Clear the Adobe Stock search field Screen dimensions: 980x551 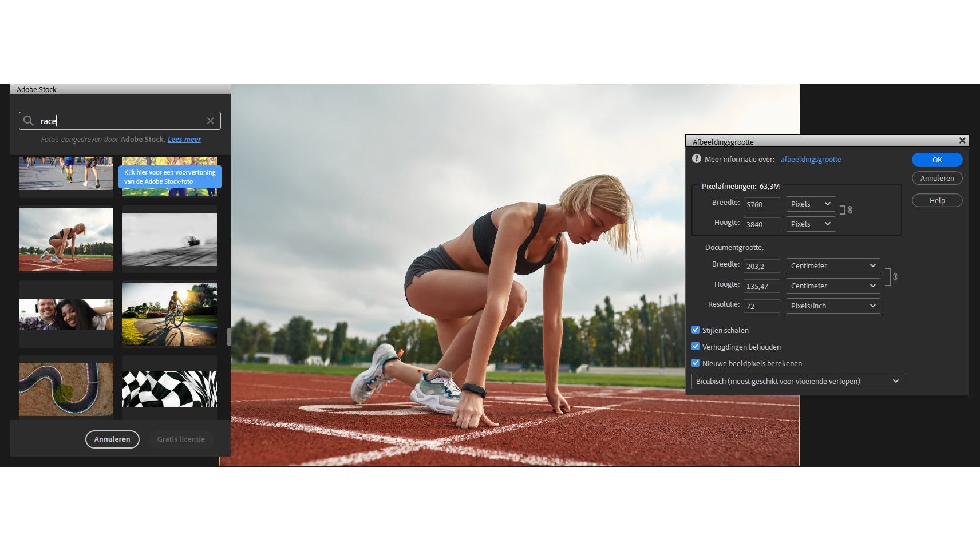point(210,121)
